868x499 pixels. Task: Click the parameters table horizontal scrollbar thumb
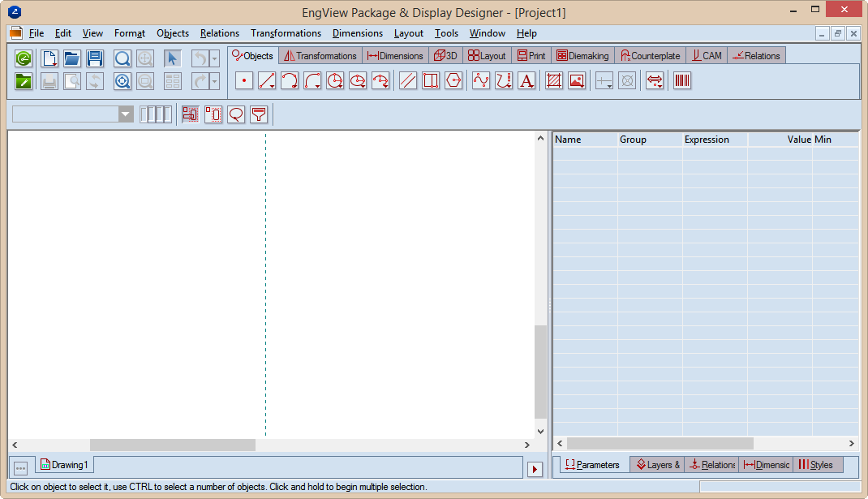pos(660,443)
